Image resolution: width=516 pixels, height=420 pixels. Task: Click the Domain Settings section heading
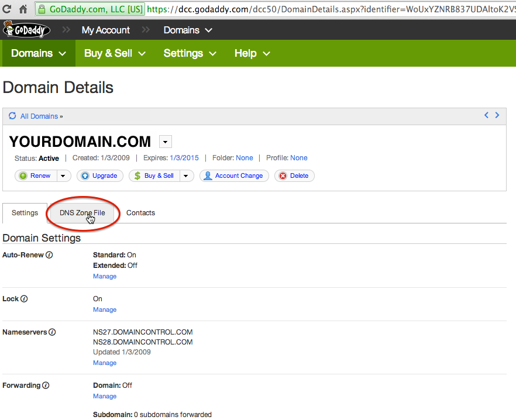point(42,238)
